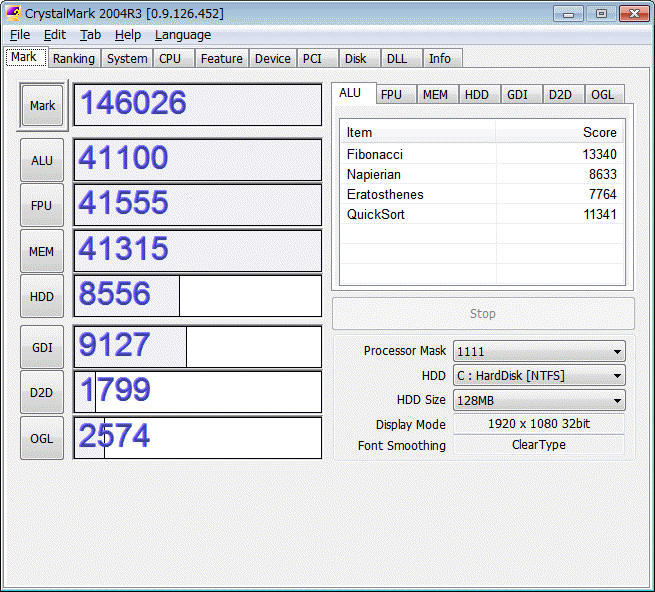Expand the HDD drive dropdown
The width and height of the screenshot is (655, 592).
pos(539,376)
